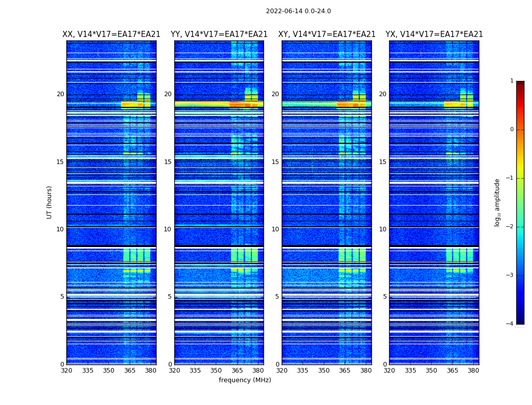Click the XY panel title
532x405 pixels.
pos(327,34)
